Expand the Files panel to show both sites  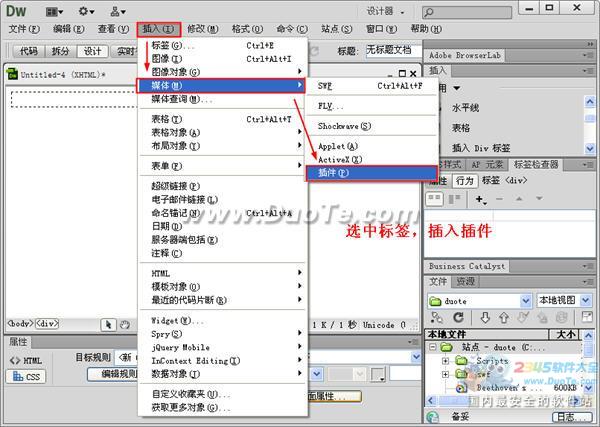(587, 317)
